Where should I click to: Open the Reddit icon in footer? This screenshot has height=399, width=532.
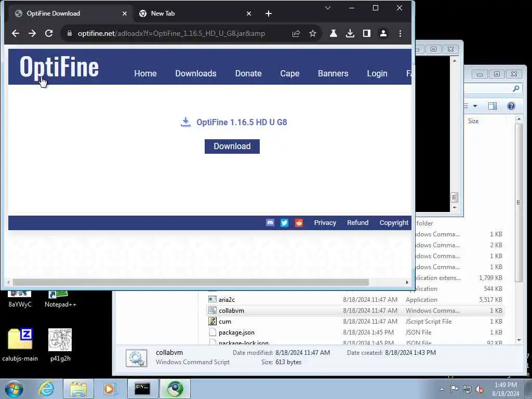click(x=299, y=222)
